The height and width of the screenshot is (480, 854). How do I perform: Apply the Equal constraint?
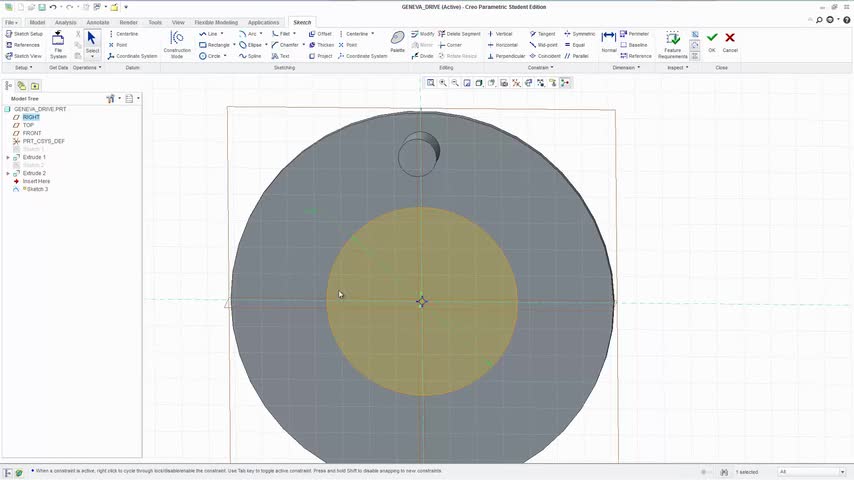click(x=574, y=45)
